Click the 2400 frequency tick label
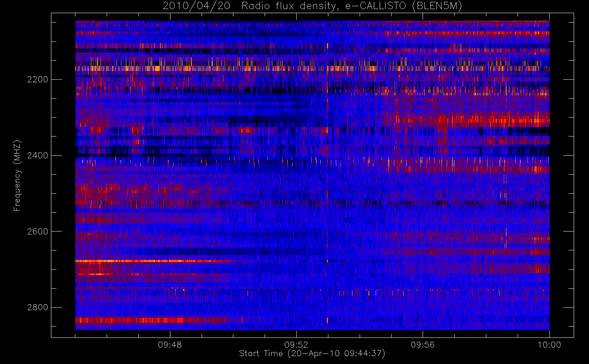589x364 pixels. point(37,155)
